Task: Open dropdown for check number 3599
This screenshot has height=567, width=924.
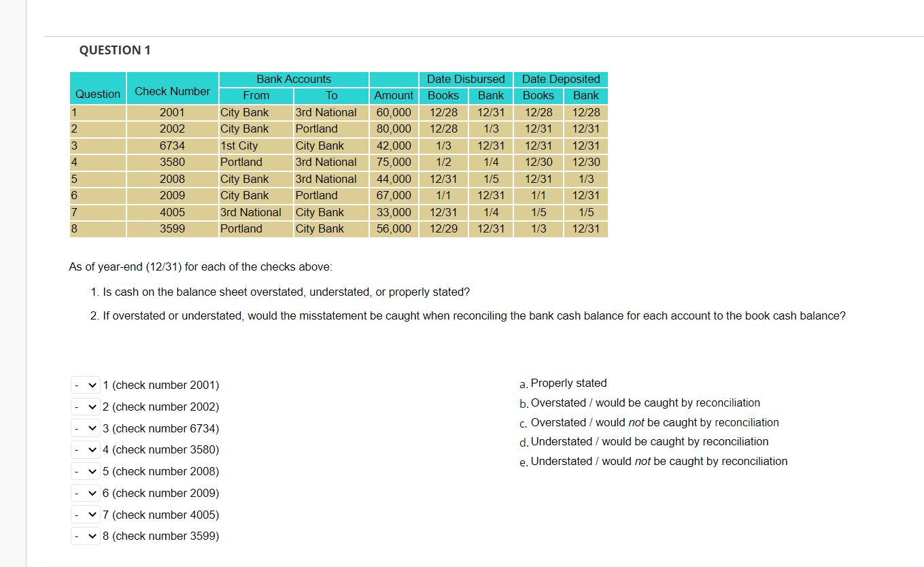Action: (x=85, y=536)
